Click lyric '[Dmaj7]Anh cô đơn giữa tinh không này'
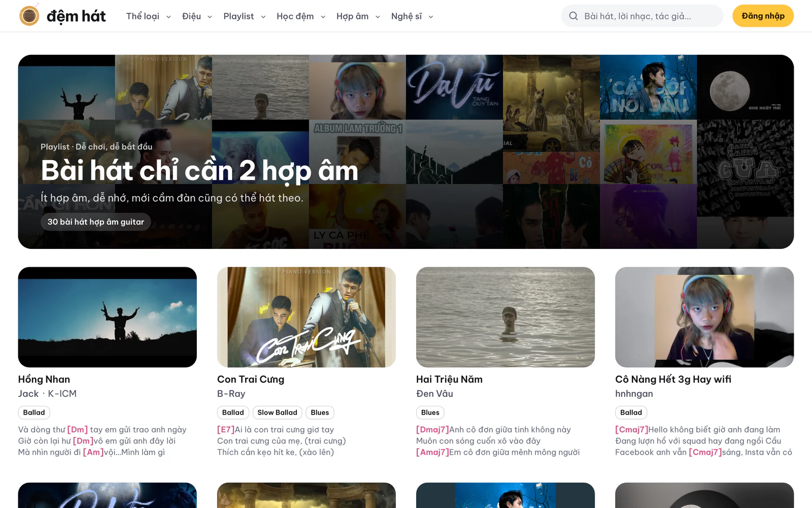The height and width of the screenshot is (508, 812). pyautogui.click(x=493, y=430)
